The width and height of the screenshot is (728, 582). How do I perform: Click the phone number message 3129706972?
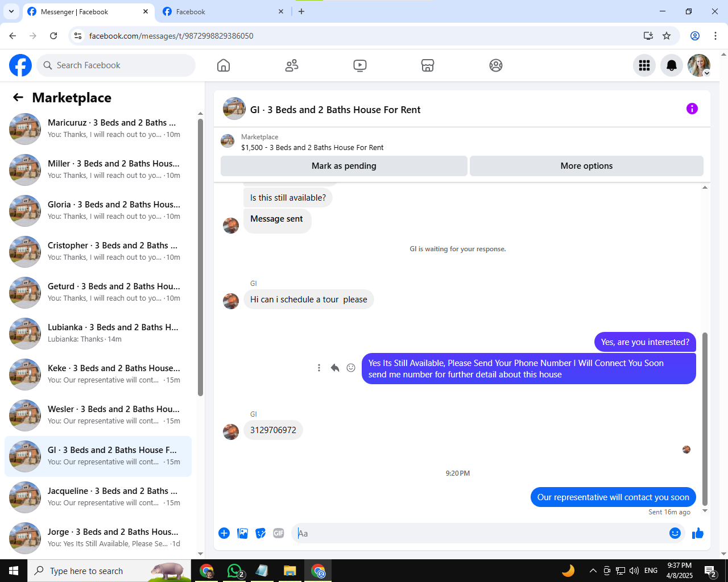tap(273, 430)
